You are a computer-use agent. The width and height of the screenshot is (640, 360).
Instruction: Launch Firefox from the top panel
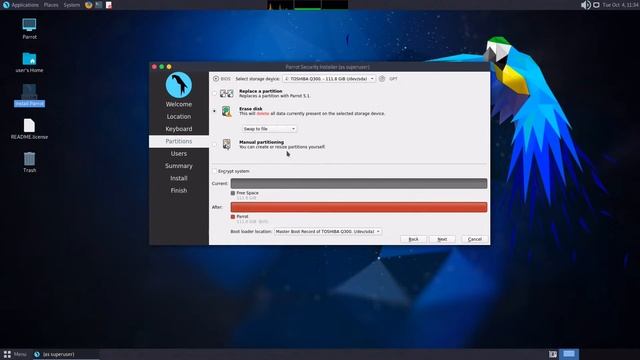tap(89, 5)
